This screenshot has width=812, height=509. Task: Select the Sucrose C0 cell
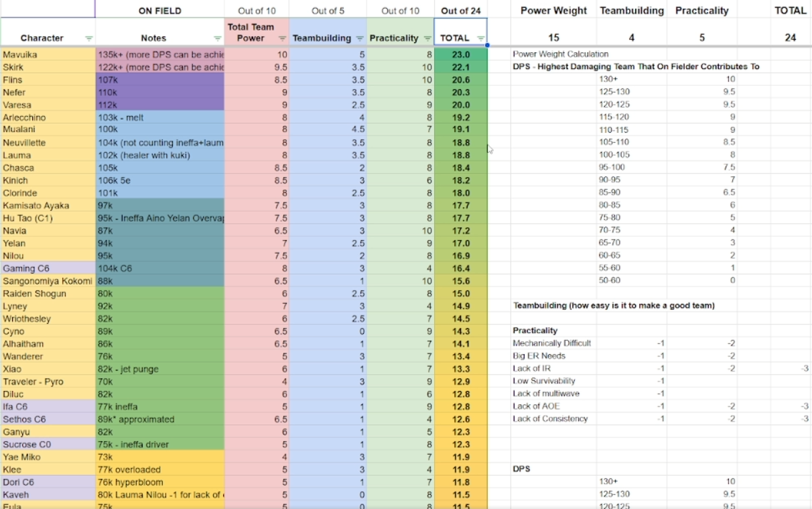point(48,445)
